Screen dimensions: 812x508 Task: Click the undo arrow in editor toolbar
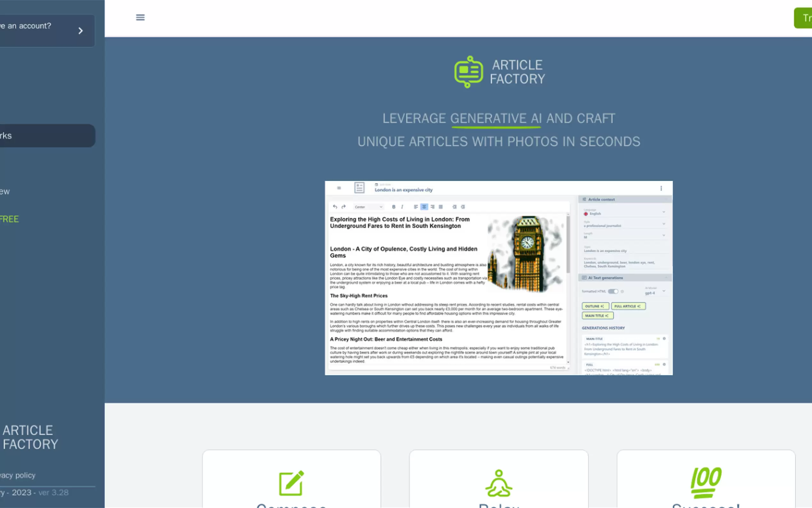(x=335, y=207)
